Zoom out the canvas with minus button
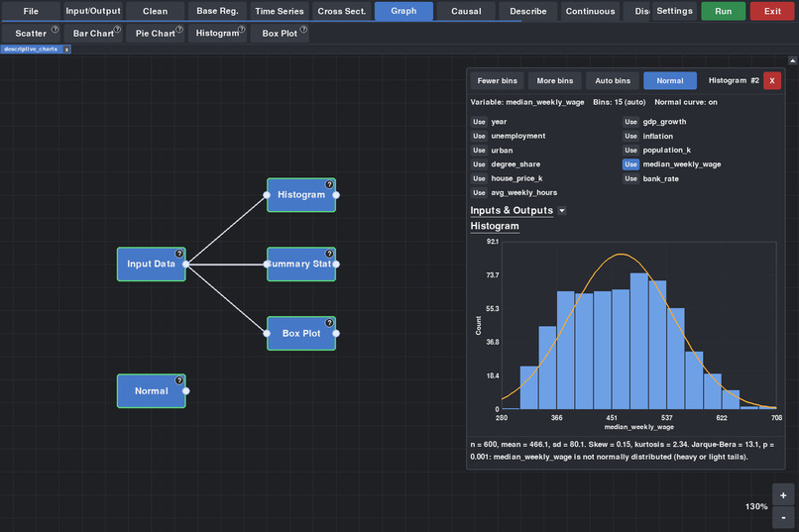Viewport: 799px width, 532px height. (x=783, y=518)
